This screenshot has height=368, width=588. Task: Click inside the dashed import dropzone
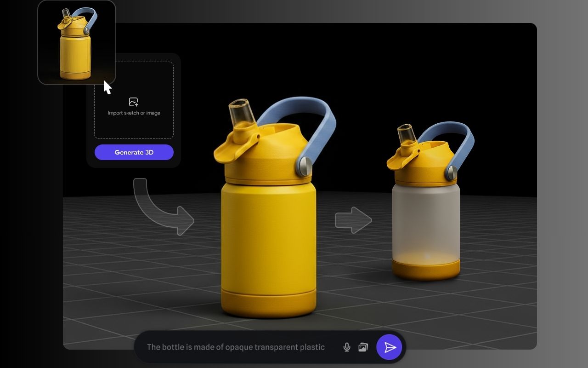coord(133,129)
